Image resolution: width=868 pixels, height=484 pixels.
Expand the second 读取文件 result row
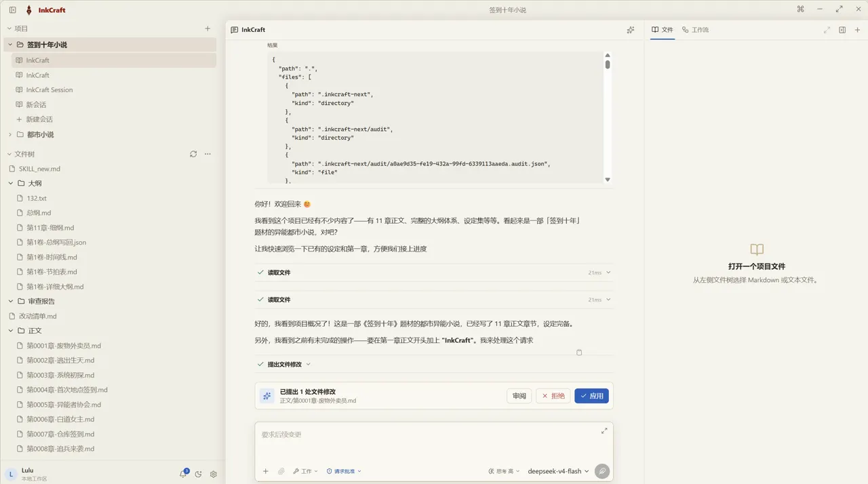[x=434, y=300]
